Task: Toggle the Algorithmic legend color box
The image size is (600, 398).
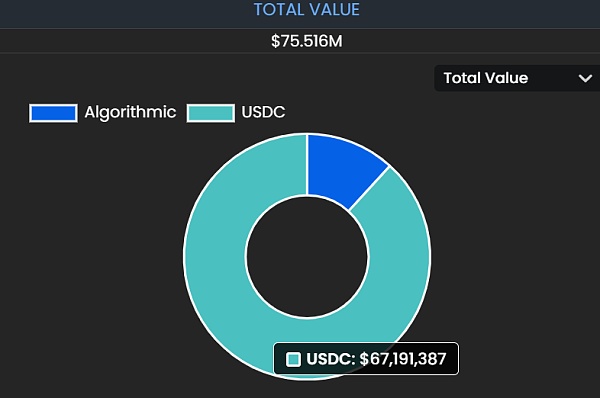Action: pos(53,113)
